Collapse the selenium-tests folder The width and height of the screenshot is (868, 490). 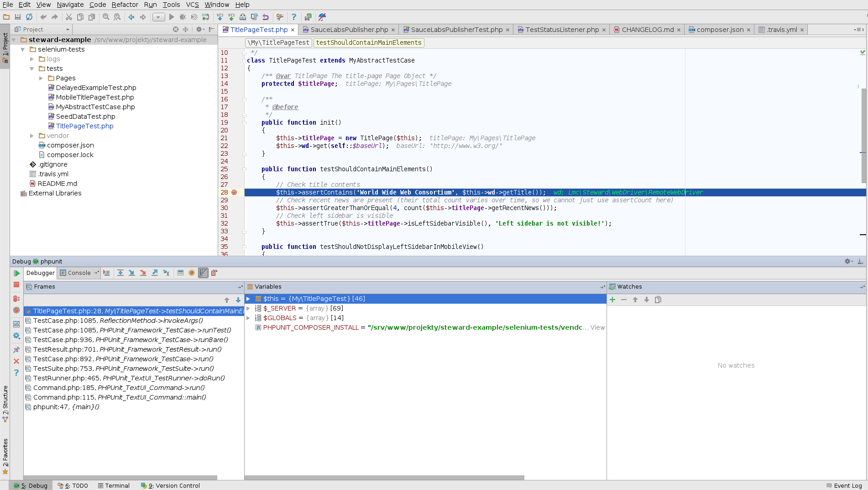tap(22, 49)
